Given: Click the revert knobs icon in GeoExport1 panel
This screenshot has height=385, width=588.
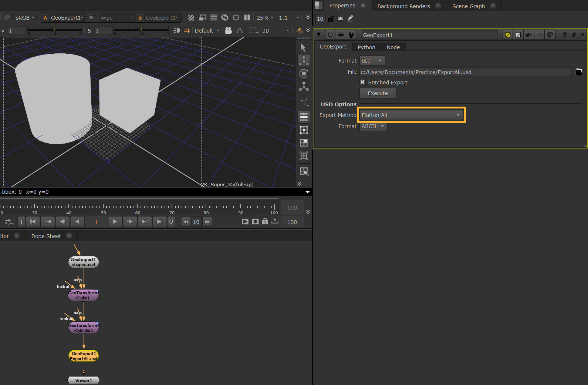Looking at the screenshot, I should [x=550, y=35].
